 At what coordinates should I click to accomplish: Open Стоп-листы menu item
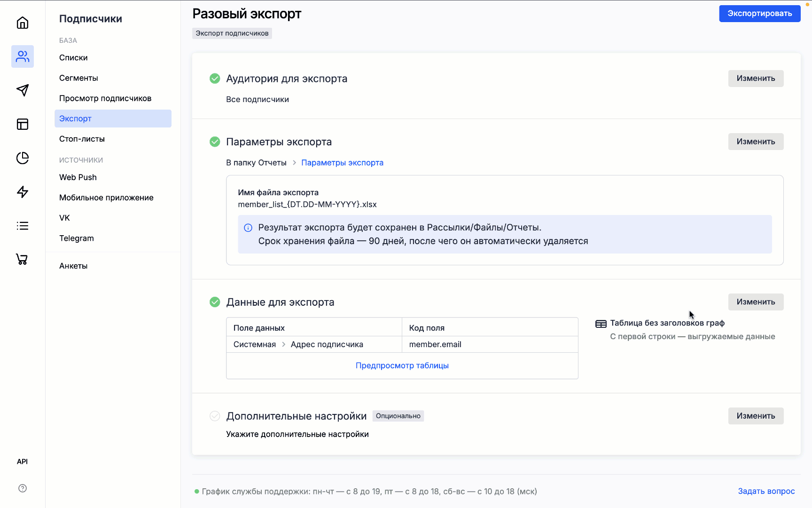(x=82, y=139)
